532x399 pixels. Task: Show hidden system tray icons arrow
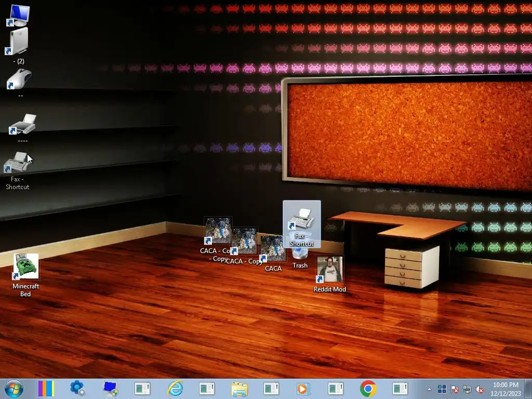coord(429,389)
